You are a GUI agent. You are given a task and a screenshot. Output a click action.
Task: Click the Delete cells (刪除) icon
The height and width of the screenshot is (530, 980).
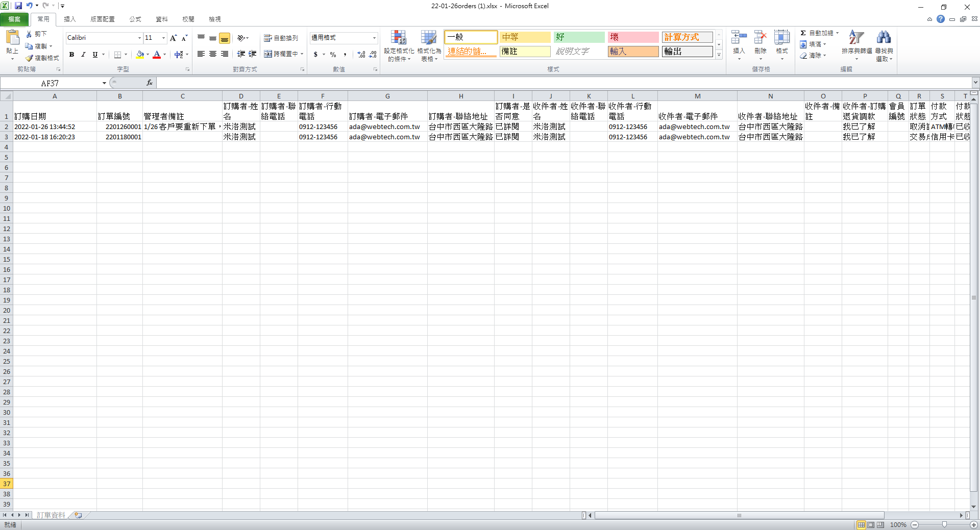point(760,41)
